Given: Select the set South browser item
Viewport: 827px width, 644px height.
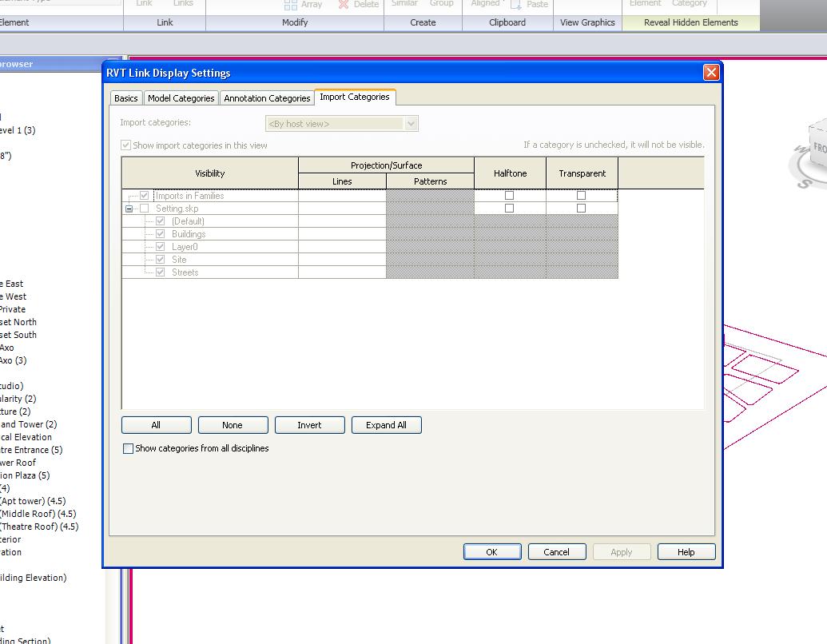Looking at the screenshot, I should [x=18, y=335].
